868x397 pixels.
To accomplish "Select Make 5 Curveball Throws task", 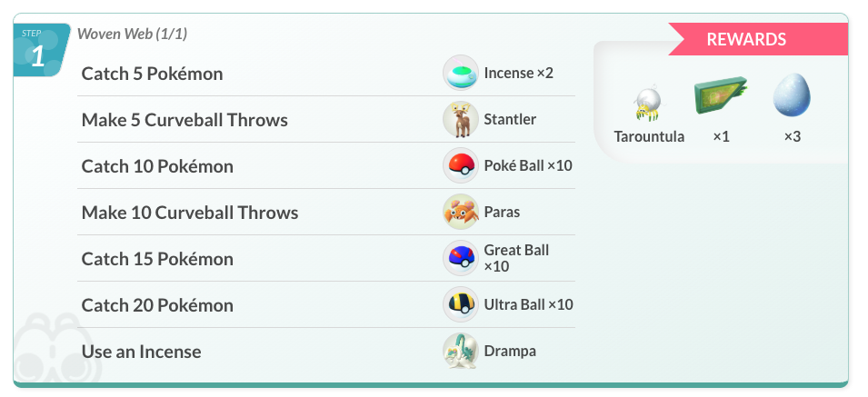I will [185, 120].
